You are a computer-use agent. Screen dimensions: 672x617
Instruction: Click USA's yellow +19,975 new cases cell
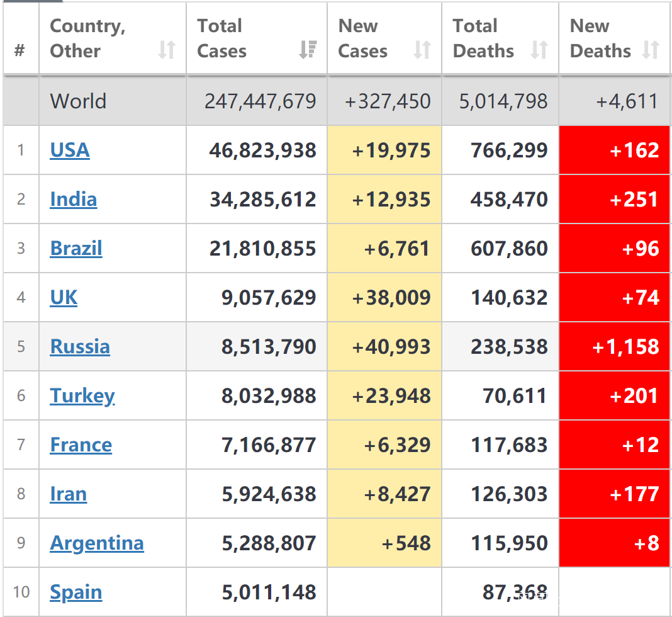[x=391, y=150]
